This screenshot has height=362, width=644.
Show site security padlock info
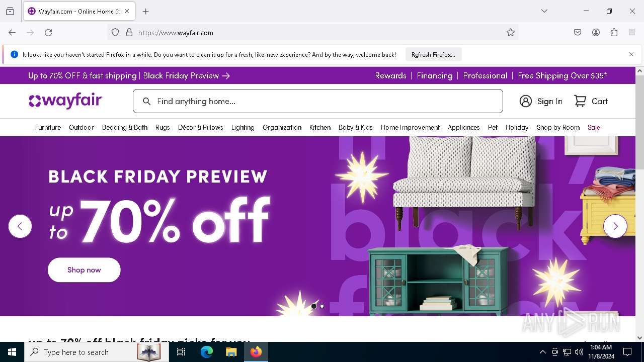(x=129, y=33)
